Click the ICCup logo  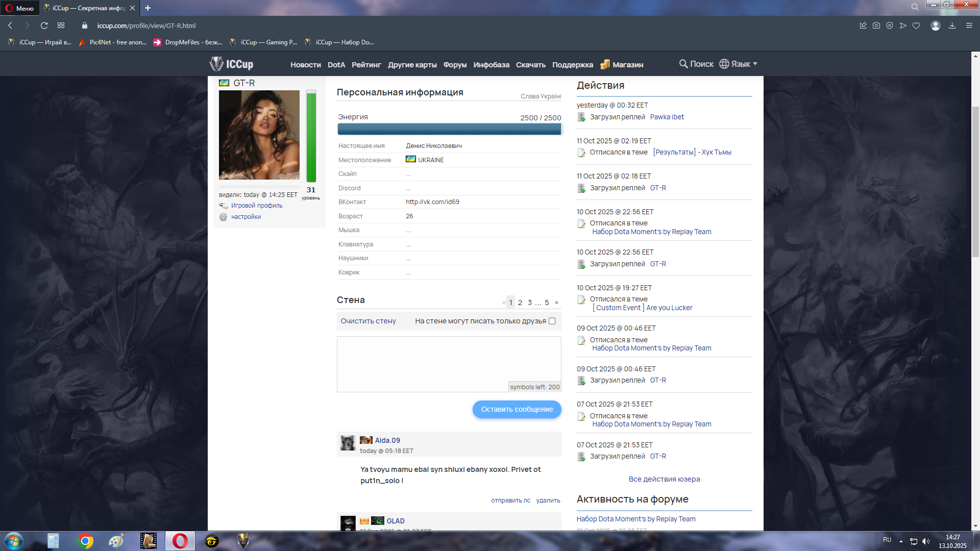(x=231, y=64)
